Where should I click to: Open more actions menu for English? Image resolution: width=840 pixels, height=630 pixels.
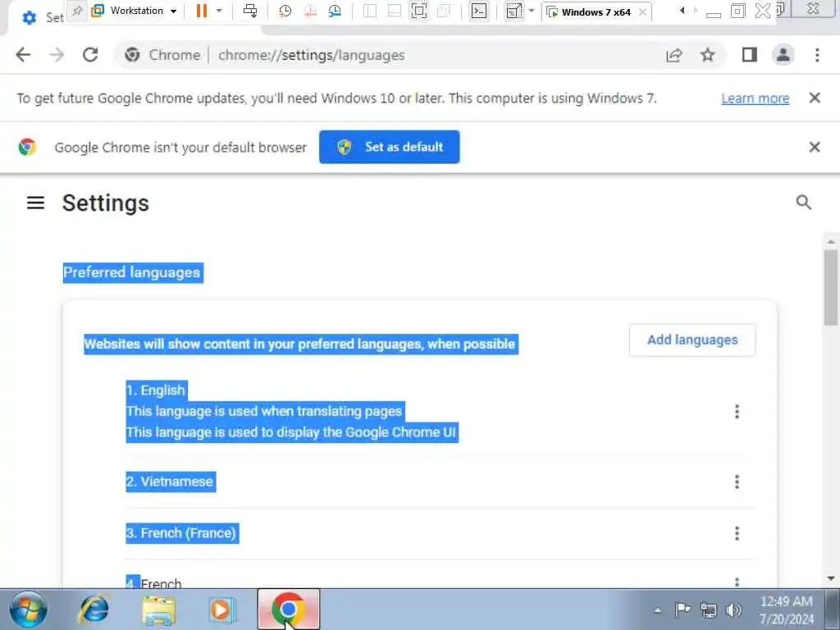click(737, 412)
